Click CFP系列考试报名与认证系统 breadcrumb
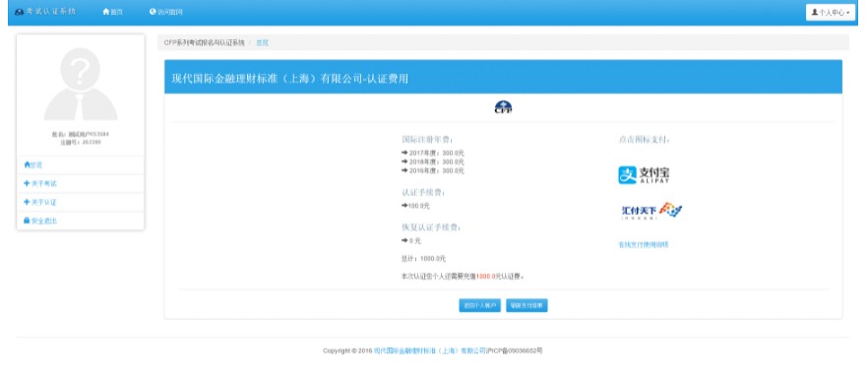This screenshot has height=382, width=868. (x=205, y=42)
